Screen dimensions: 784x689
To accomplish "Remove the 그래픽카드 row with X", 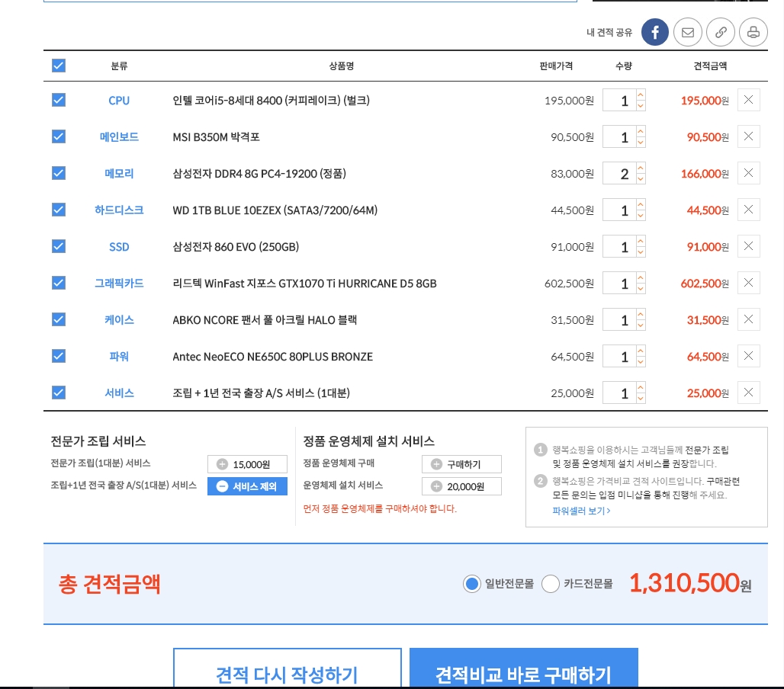I will coord(748,283).
